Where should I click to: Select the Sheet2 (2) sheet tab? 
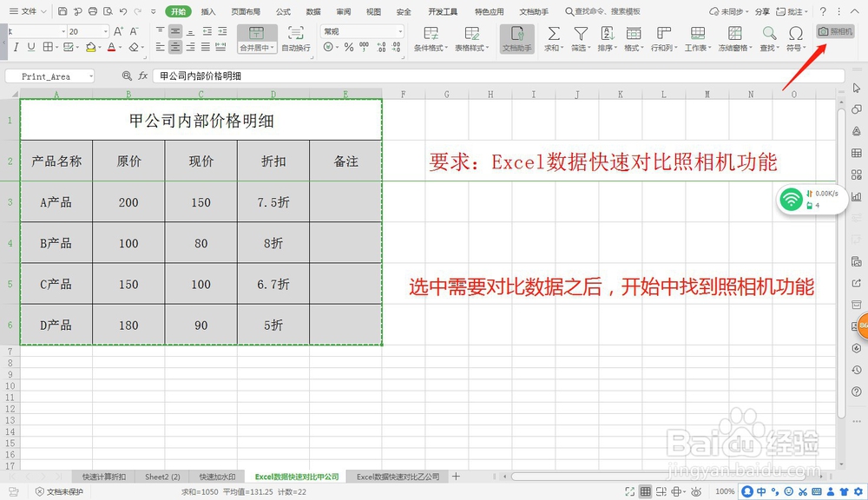[x=162, y=477]
